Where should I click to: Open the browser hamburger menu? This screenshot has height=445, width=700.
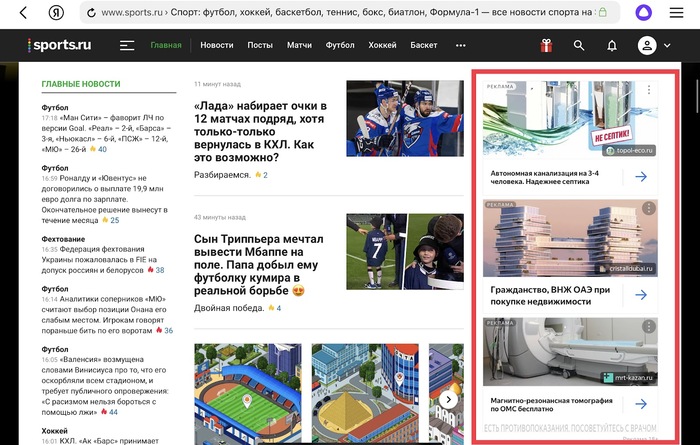[x=676, y=12]
